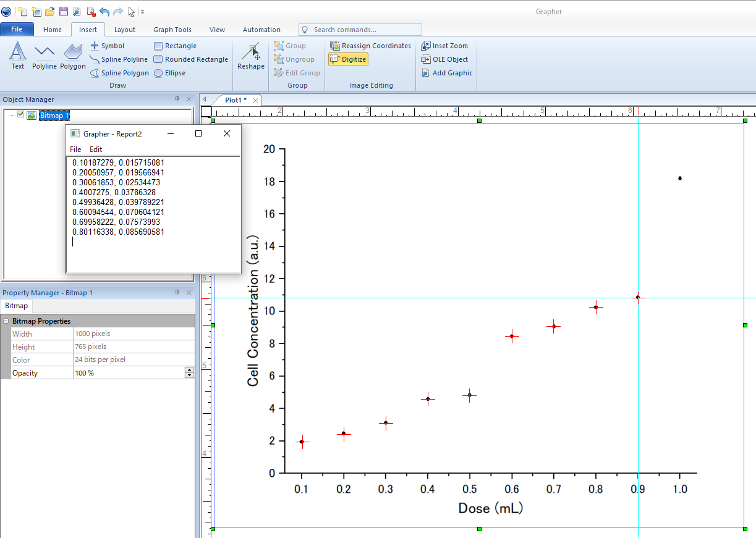This screenshot has width=756, height=538.
Task: Switch to the Layout ribbon tab
Action: (x=125, y=30)
